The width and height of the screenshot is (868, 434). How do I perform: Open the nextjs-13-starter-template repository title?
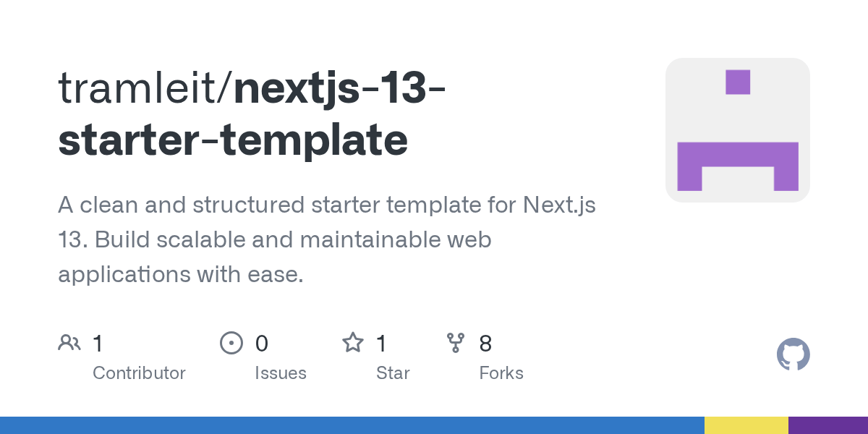tap(253, 114)
